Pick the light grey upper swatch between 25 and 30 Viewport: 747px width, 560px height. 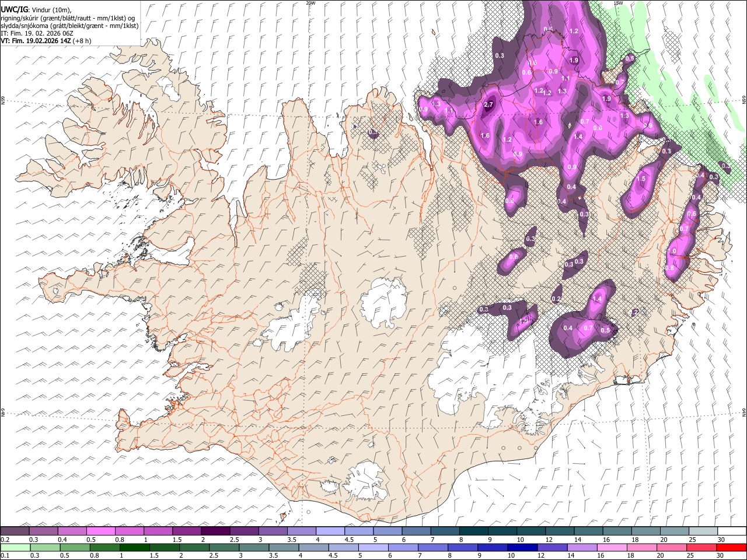tap(703, 531)
